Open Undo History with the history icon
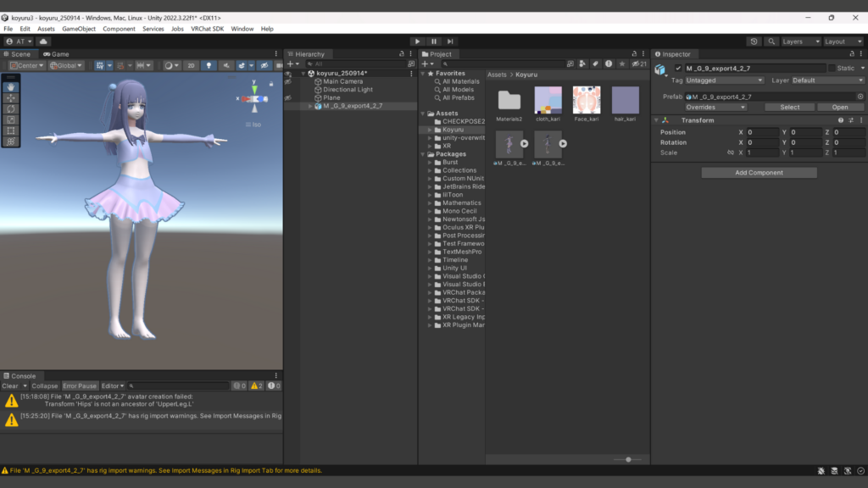This screenshot has width=868, height=488. click(754, 42)
